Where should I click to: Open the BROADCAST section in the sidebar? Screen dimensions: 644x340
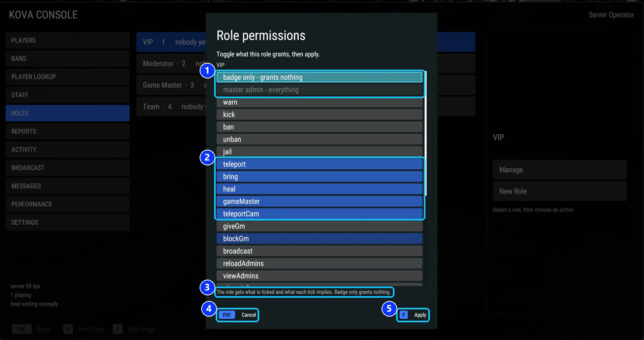[x=68, y=168]
